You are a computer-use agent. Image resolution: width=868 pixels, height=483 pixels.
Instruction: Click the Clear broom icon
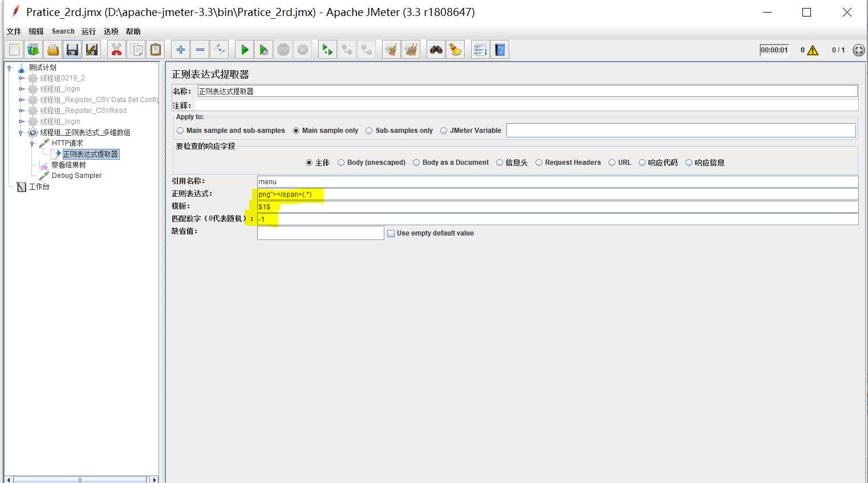[391, 50]
